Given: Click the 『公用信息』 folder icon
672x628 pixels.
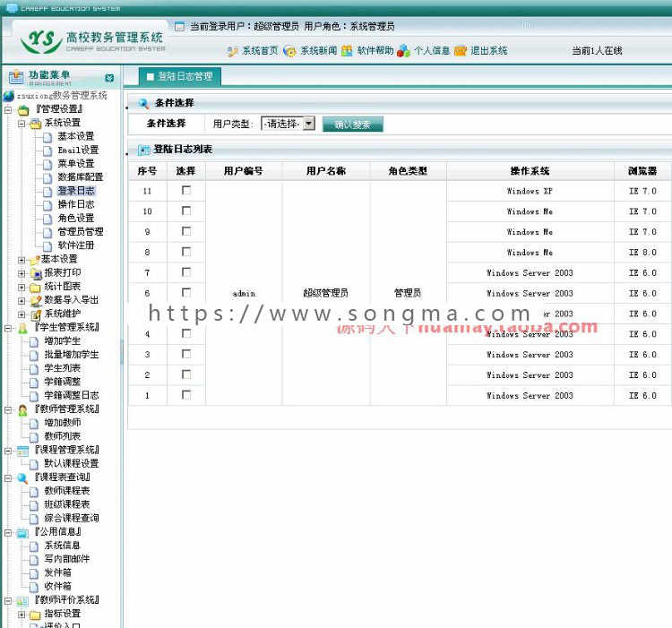Looking at the screenshot, I should click(x=22, y=532).
